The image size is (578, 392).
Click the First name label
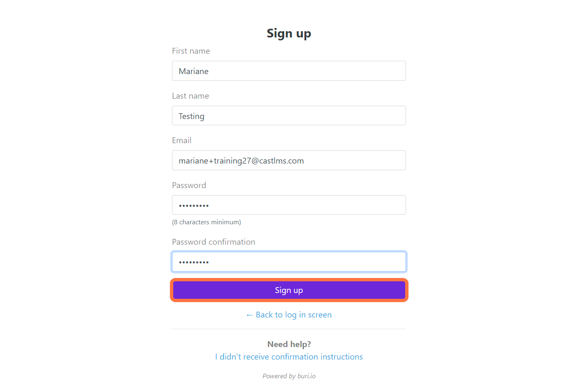(x=191, y=51)
